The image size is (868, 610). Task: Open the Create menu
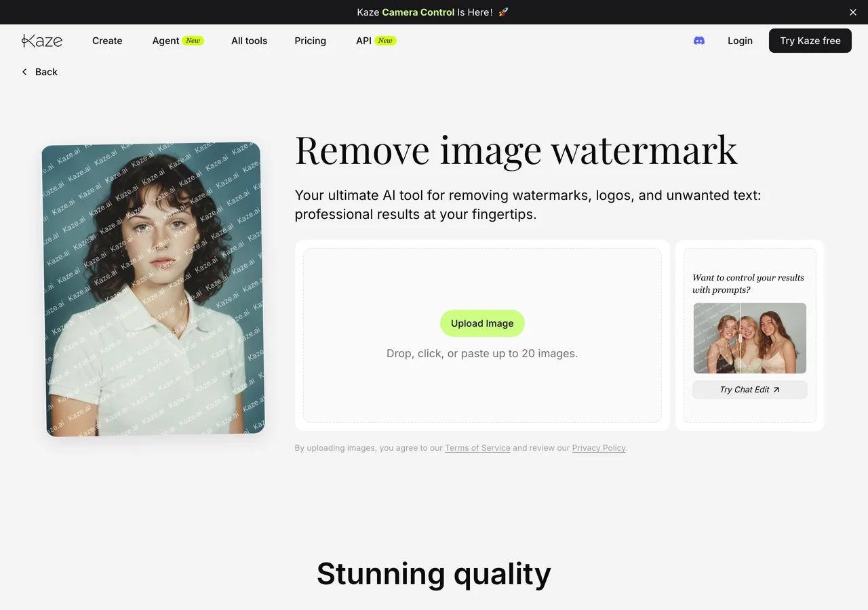(107, 41)
